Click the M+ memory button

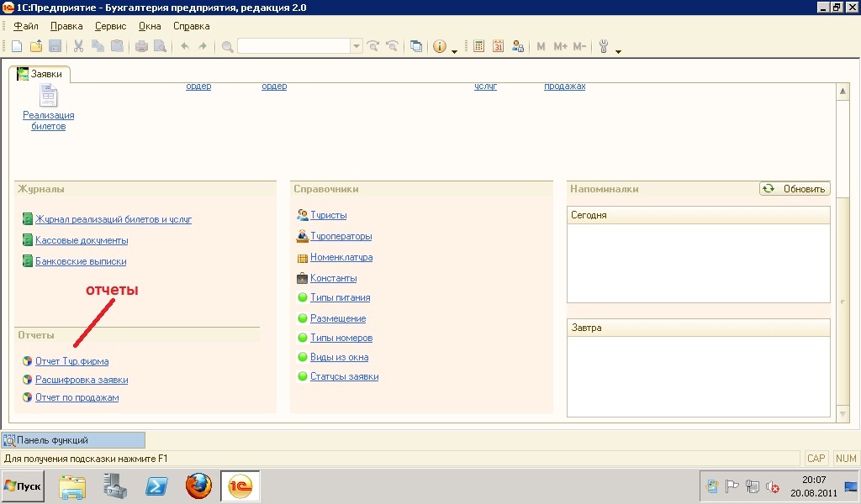[x=560, y=46]
